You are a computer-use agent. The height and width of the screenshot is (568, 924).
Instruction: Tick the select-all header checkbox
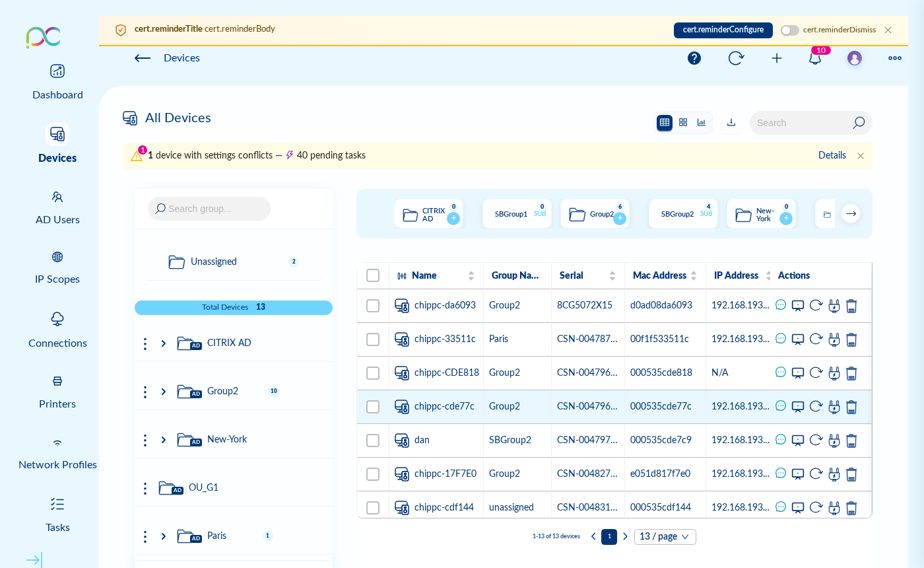click(373, 275)
